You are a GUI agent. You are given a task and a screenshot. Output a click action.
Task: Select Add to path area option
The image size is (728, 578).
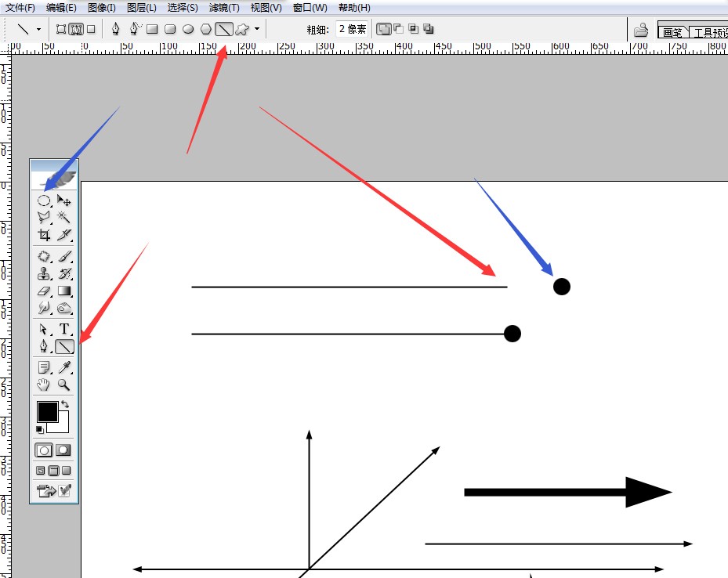pyautogui.click(x=383, y=29)
